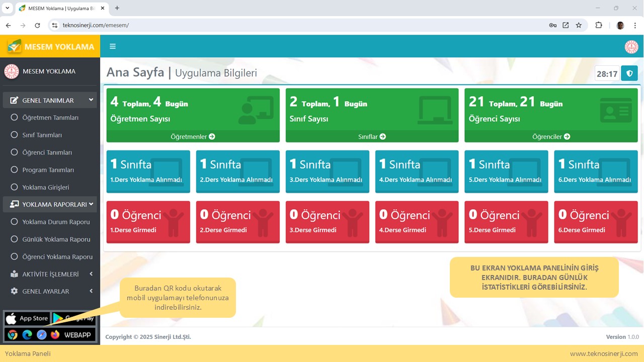The image size is (644, 362).
Task: Switch to the MESEM Yoklama browser tab
Action: (60, 9)
